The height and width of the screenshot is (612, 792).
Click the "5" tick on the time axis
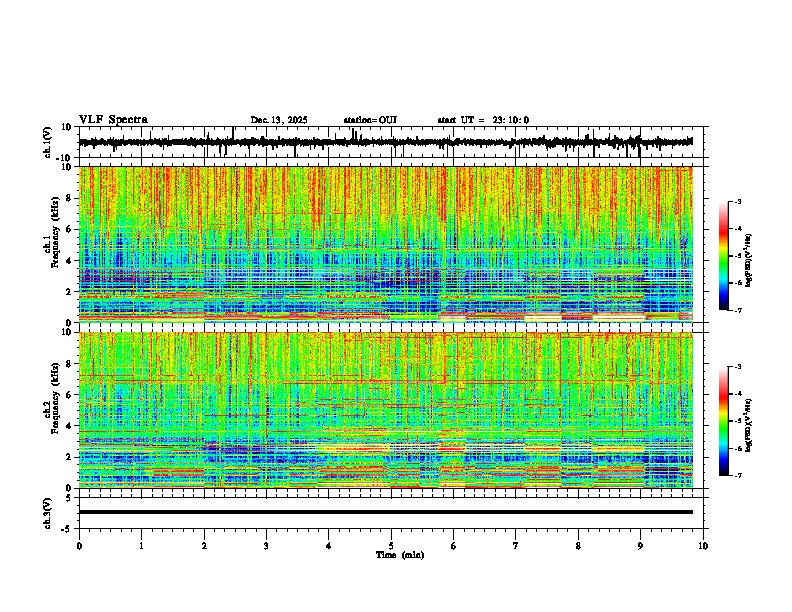pyautogui.click(x=391, y=546)
